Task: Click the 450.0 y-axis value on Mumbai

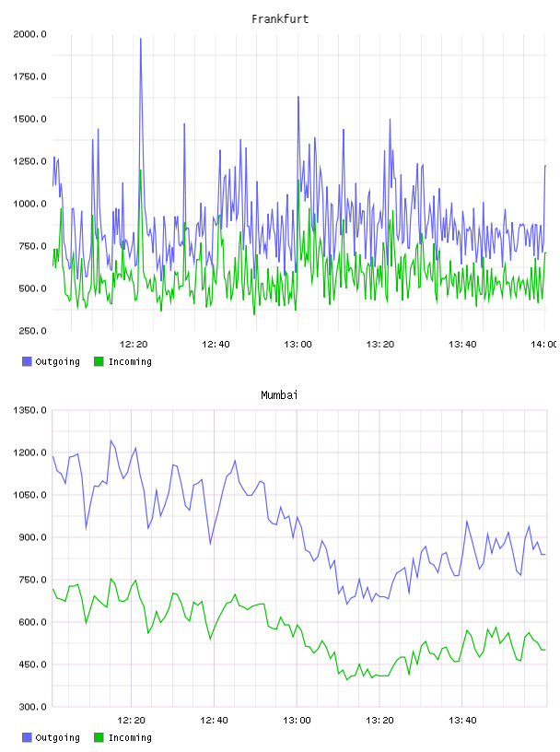Action: pos(32,664)
